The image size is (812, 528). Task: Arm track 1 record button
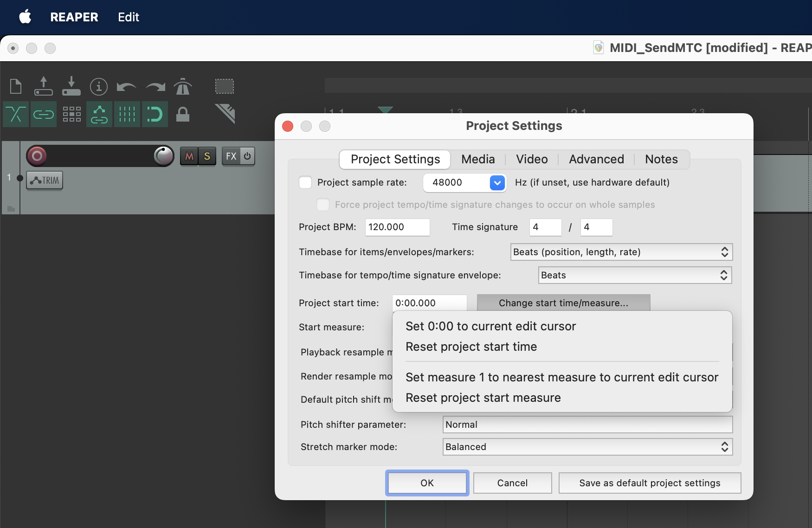point(37,156)
